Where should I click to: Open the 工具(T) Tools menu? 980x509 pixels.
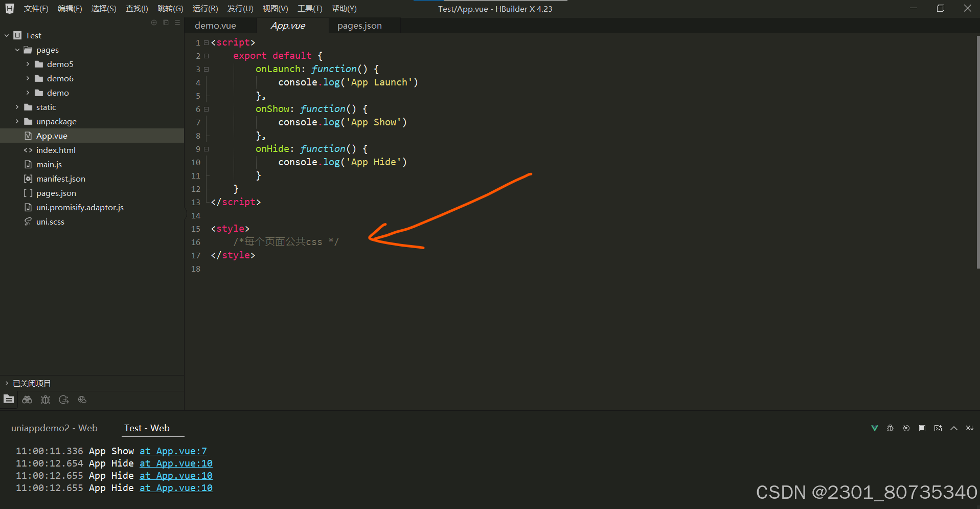click(x=310, y=9)
